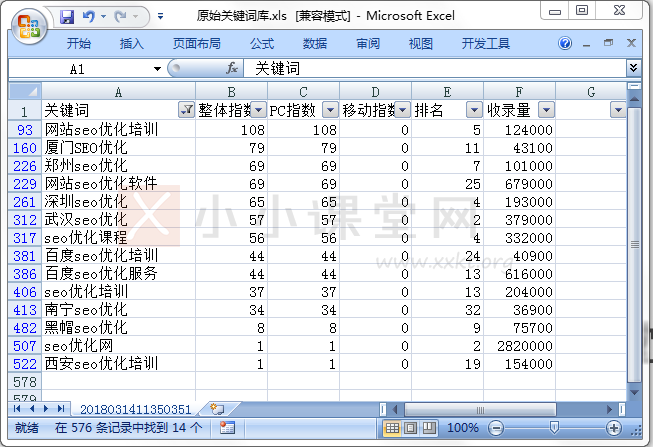Click the zoom slider handle
This screenshot has width=653, height=447.
tap(554, 427)
